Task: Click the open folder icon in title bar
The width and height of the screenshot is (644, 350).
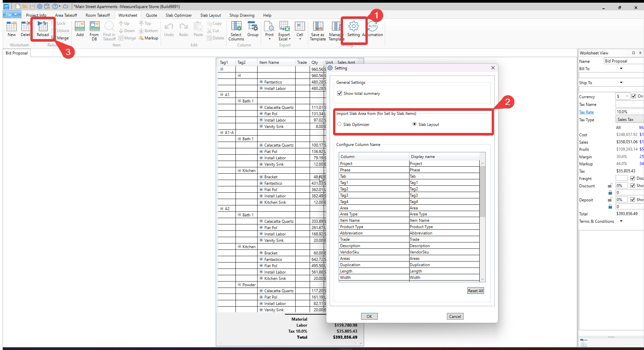Action: (25, 6)
